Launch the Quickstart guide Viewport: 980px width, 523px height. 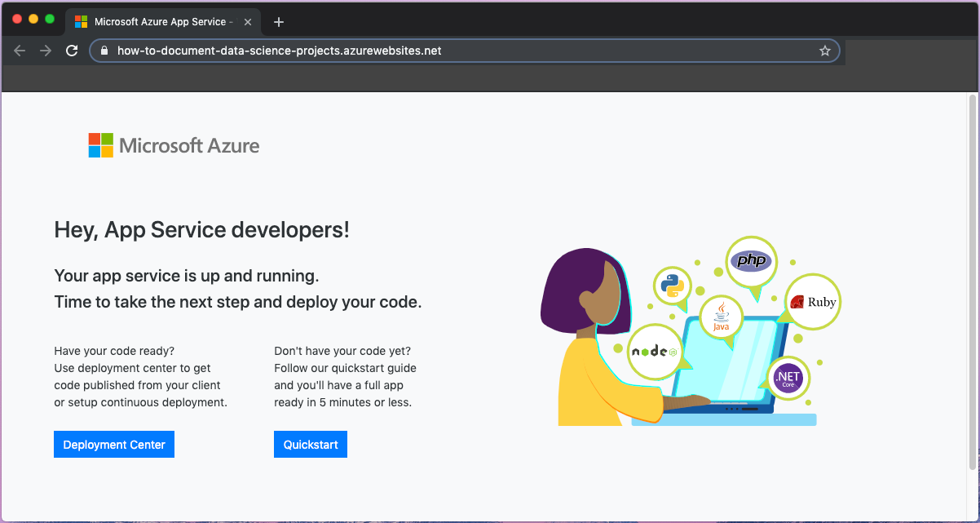tap(310, 444)
